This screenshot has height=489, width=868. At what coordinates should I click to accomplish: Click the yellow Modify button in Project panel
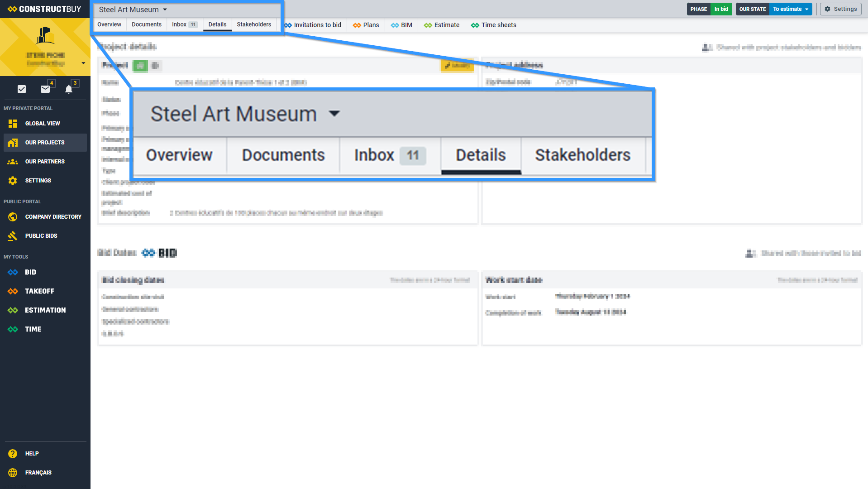[457, 66]
